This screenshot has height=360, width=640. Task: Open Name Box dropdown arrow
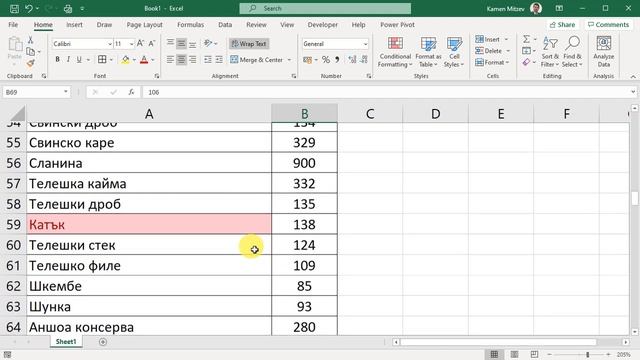coord(66,92)
